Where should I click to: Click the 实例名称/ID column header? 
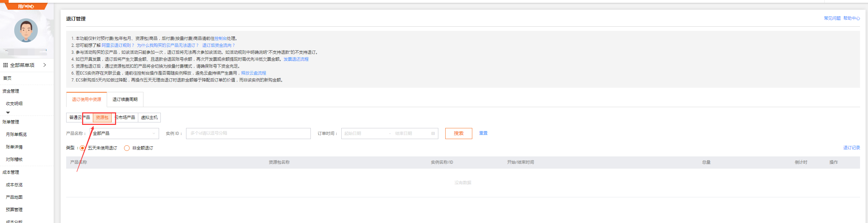point(442,162)
